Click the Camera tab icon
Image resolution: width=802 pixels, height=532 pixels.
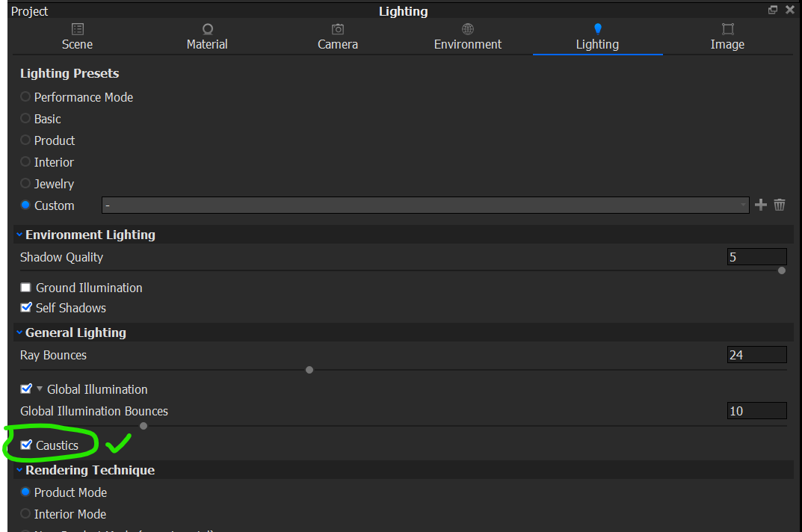tap(338, 29)
